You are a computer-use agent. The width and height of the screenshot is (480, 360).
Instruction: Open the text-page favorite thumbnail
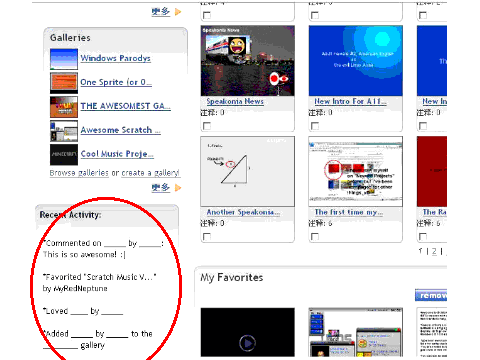[x=432, y=332]
